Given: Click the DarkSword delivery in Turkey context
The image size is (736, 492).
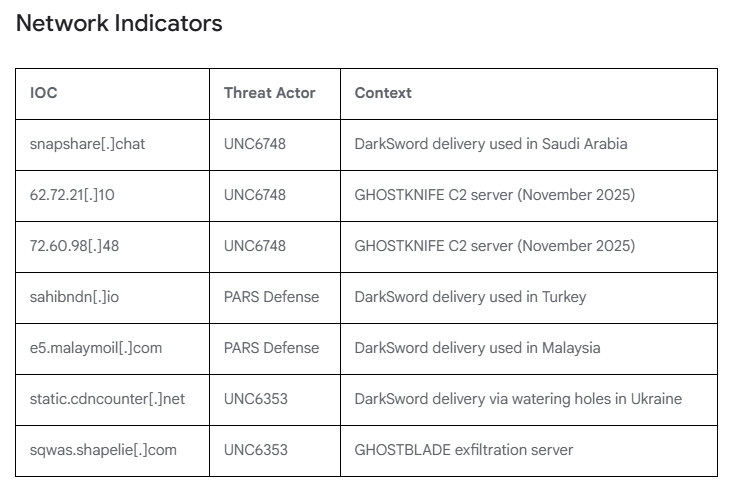Looking at the screenshot, I should click(470, 297).
